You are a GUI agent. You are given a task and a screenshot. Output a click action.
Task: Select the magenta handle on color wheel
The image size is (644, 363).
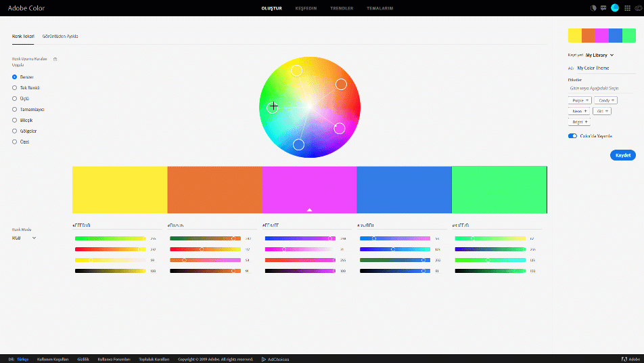(x=340, y=128)
